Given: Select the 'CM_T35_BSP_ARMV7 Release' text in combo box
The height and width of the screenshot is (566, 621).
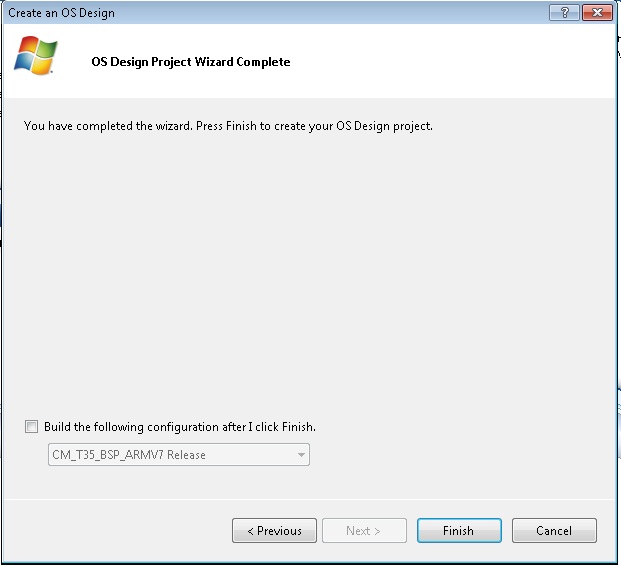Looking at the screenshot, I should point(129,455).
